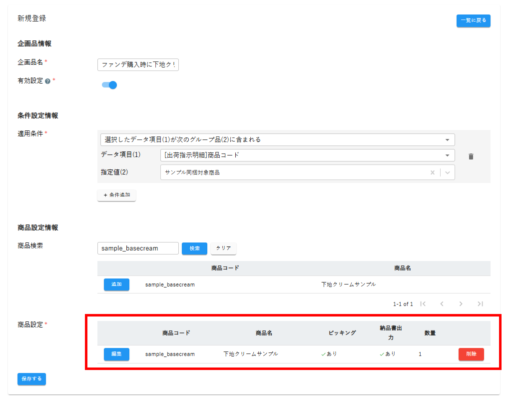Click the 条件追加 button

116,195
